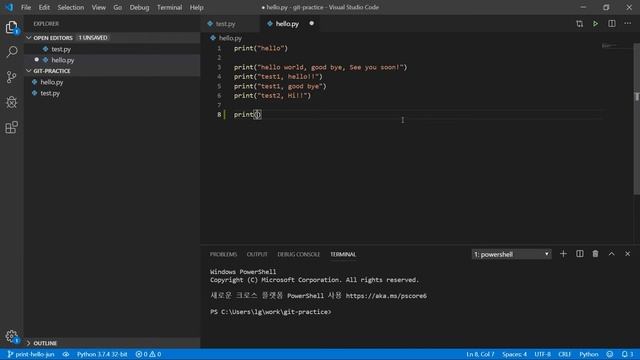Switch to the Output panel tab
Screen dimensions: 640x360
pos(257,254)
